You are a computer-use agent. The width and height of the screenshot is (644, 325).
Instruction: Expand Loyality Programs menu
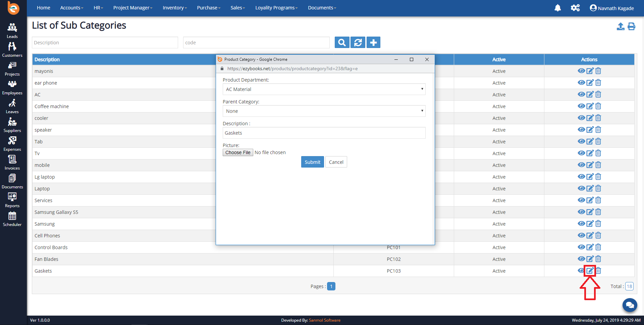coord(277,8)
